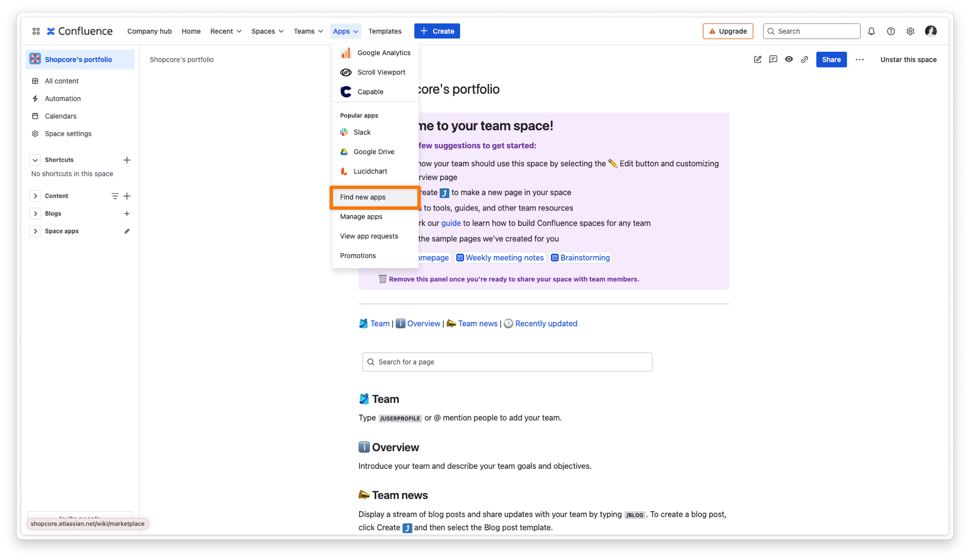Expand the Space apps section
This screenshot has height=560, width=970.
point(35,231)
